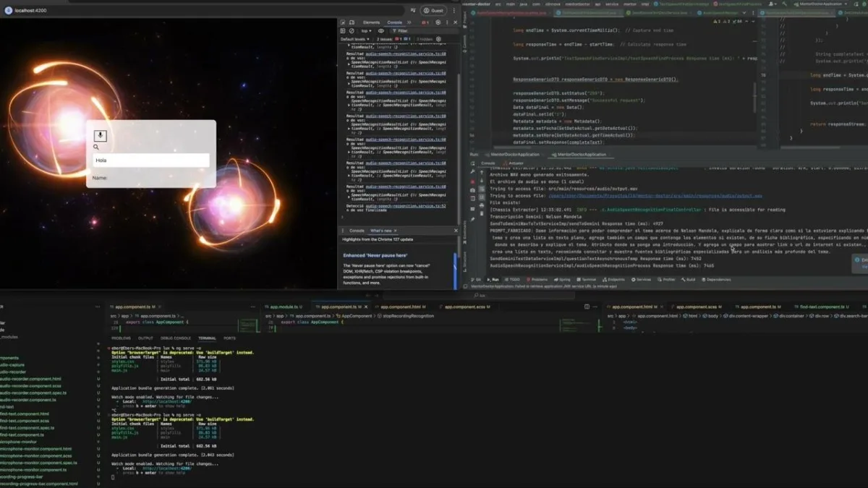This screenshot has width=868, height=488.
Task: Open the Build tool window
Action: 688,279
